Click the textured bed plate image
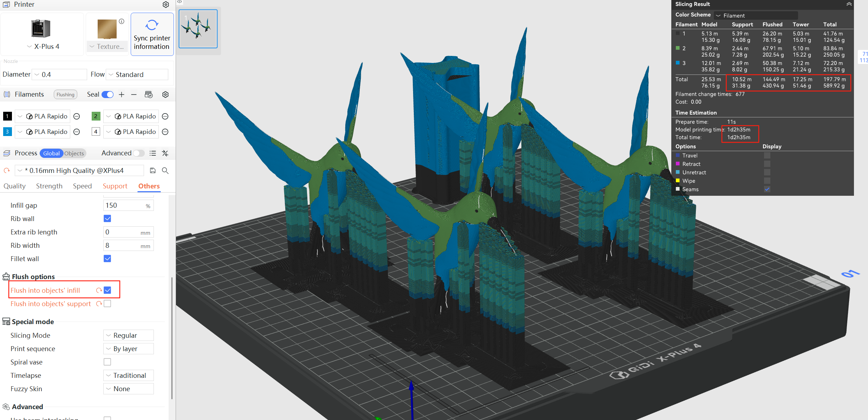Image resolution: width=868 pixels, height=420 pixels. tap(107, 29)
